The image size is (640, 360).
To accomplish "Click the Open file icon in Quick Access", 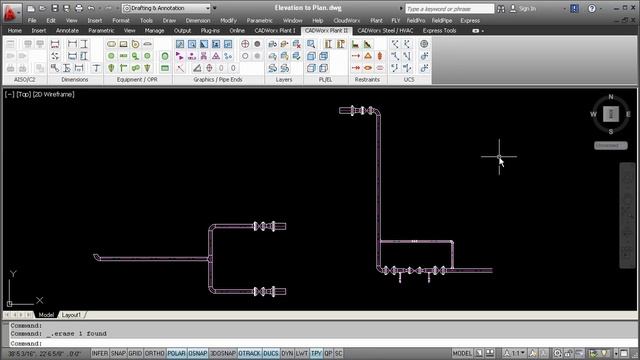I will pyautogui.click(x=42, y=8).
